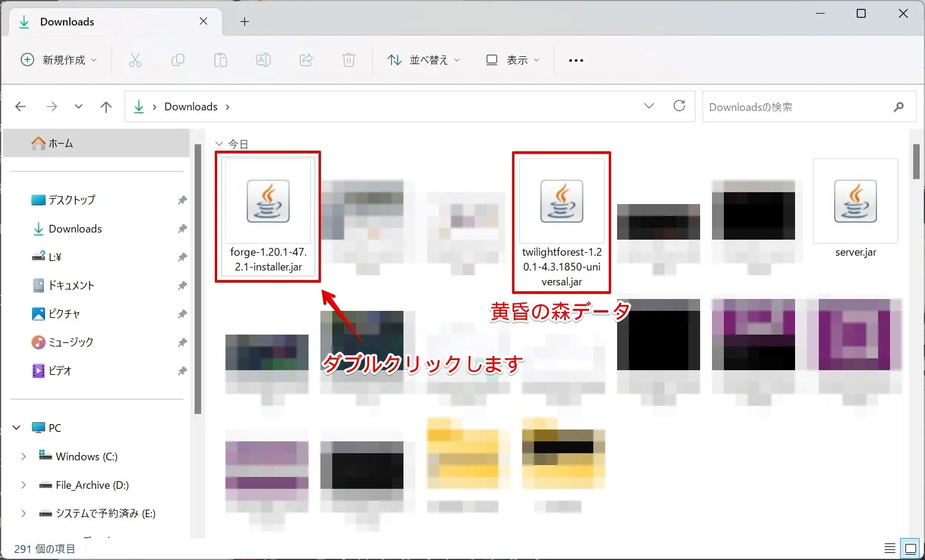
Task: Open the 並べ替え sort dropdown
Action: pos(424,60)
